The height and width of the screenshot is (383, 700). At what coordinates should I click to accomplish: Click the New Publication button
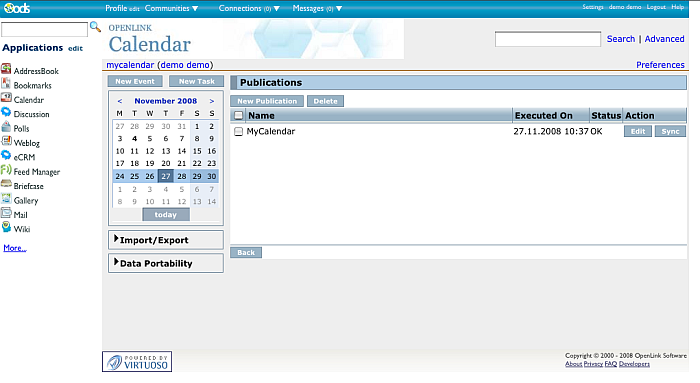click(267, 101)
